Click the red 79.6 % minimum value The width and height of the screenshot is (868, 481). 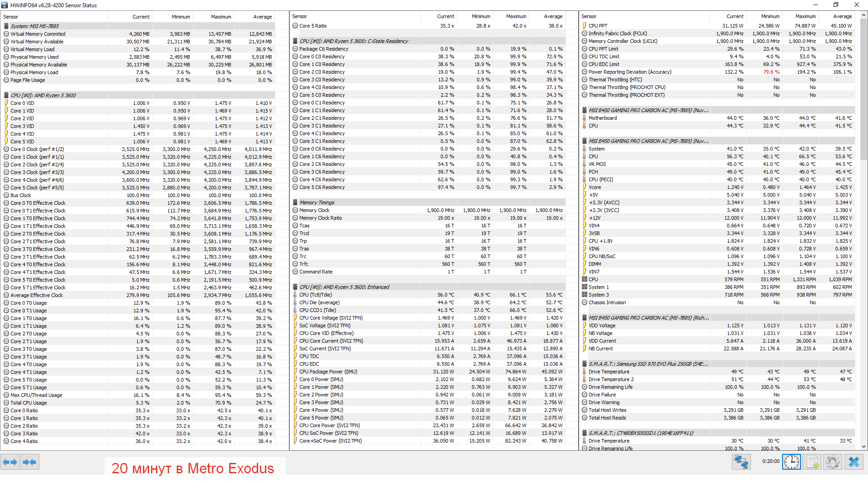pos(772,72)
